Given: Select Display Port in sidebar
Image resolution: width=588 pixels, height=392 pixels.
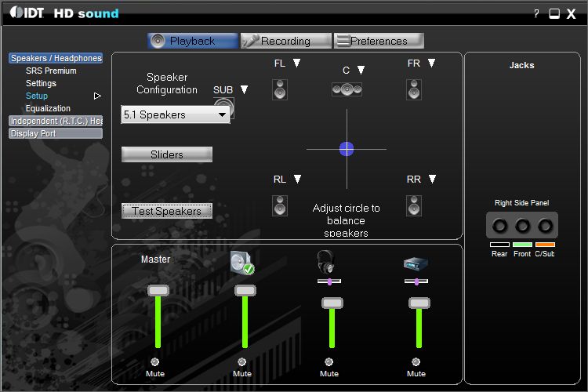Looking at the screenshot, I should 56,133.
